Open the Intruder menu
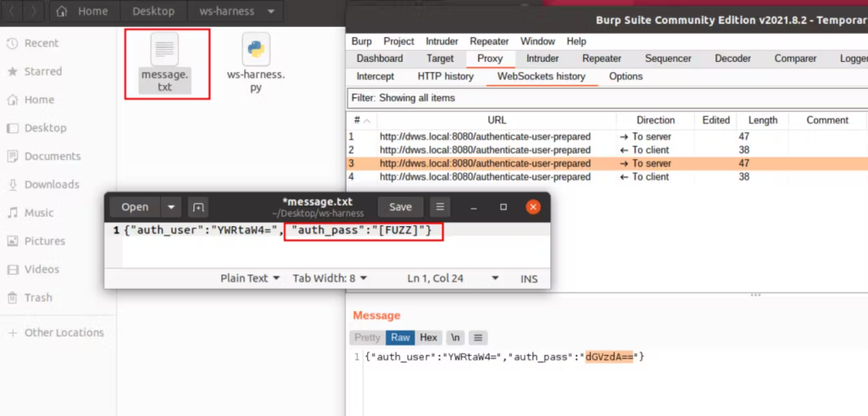The width and height of the screenshot is (868, 416). pos(442,42)
